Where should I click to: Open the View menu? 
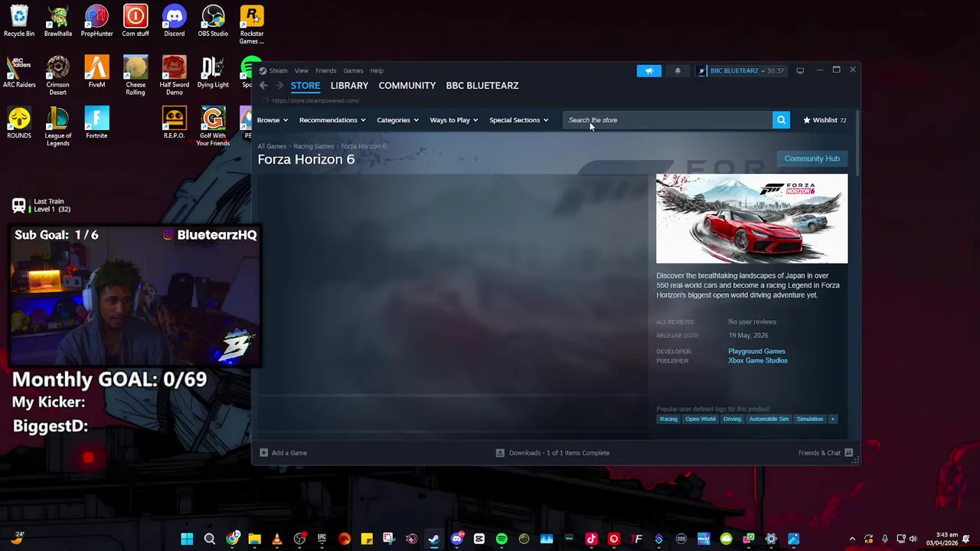click(x=302, y=70)
